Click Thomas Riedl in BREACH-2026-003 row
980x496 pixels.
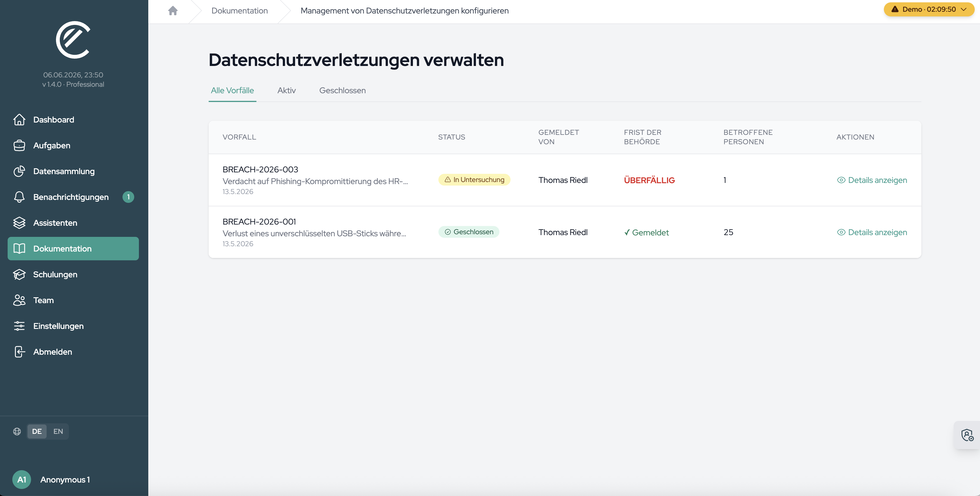563,180
